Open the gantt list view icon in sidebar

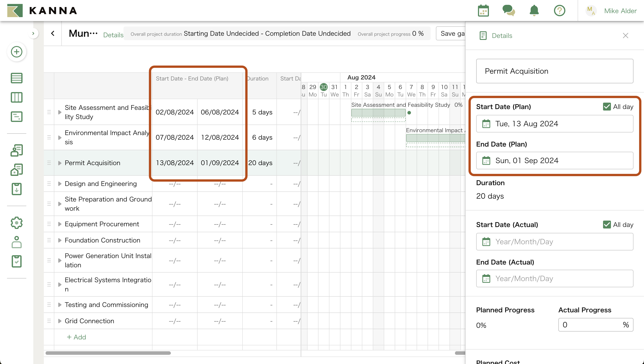pyautogui.click(x=16, y=78)
